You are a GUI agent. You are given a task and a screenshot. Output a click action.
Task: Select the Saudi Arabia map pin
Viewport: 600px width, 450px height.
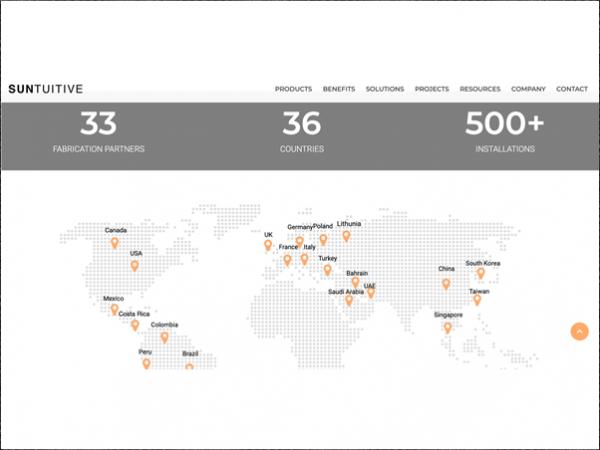[349, 300]
